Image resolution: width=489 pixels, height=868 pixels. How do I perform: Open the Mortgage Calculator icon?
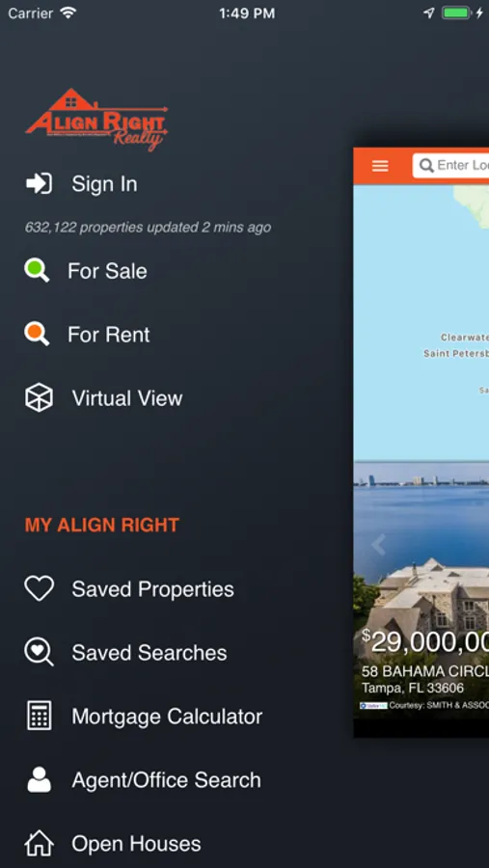pyautogui.click(x=39, y=716)
